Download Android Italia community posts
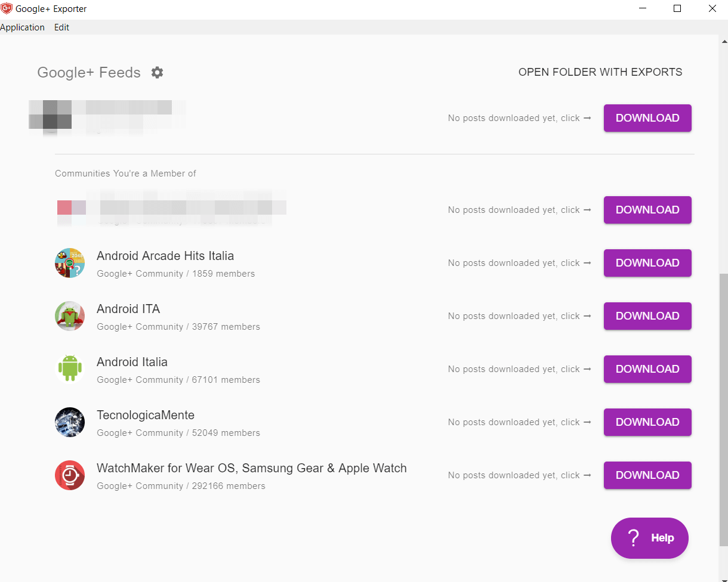Screen dimensions: 728x582 tap(647, 369)
